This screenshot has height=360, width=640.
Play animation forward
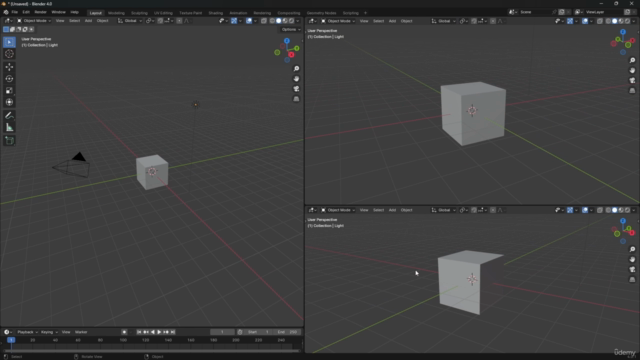pos(159,332)
